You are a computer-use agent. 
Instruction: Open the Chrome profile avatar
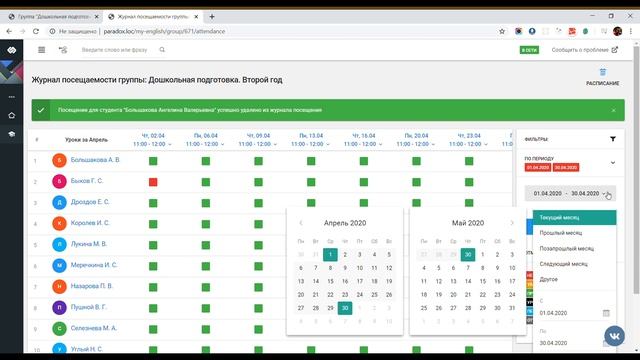(x=617, y=31)
